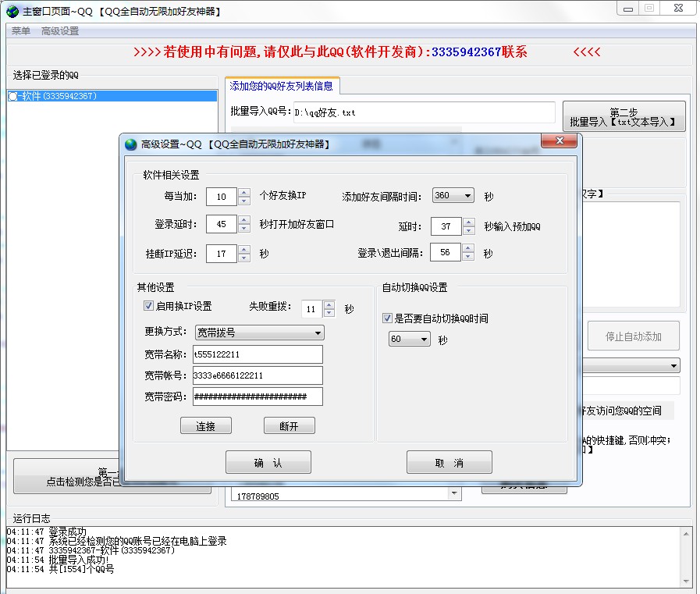Click the 登录延时 field showing 45
The width and height of the screenshot is (700, 594).
pyautogui.click(x=222, y=224)
